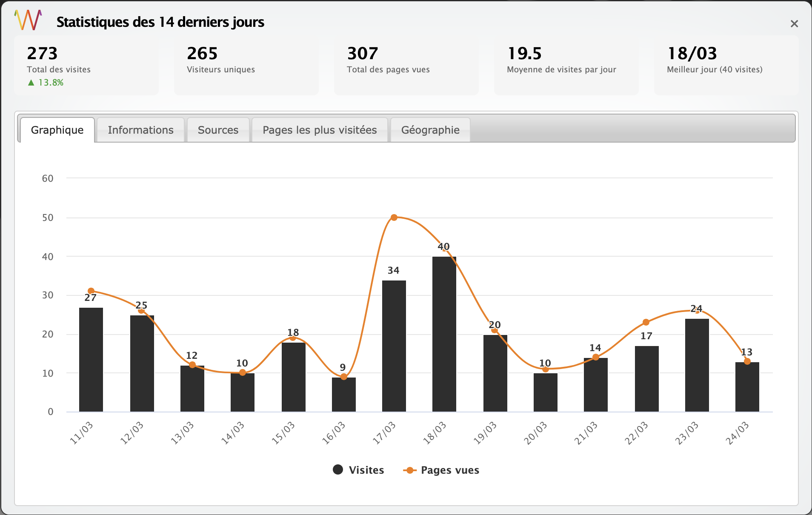
Task: Click the Total des visites card
Action: coord(86,66)
